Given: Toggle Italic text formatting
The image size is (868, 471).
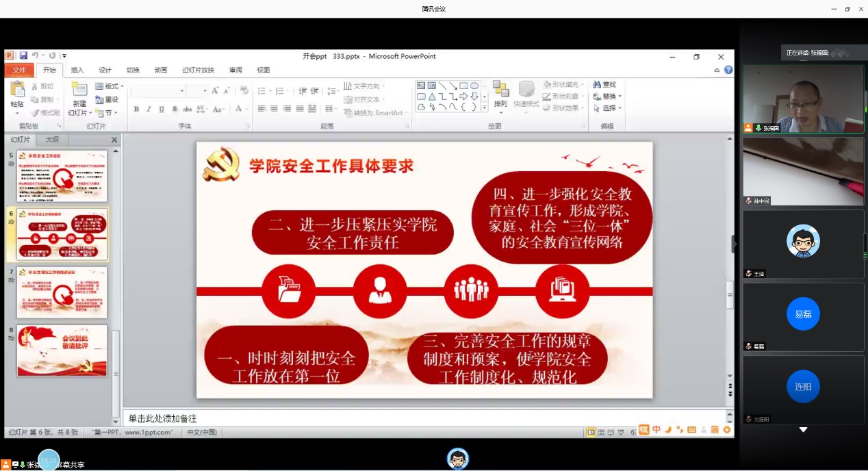Looking at the screenshot, I should tap(149, 110).
